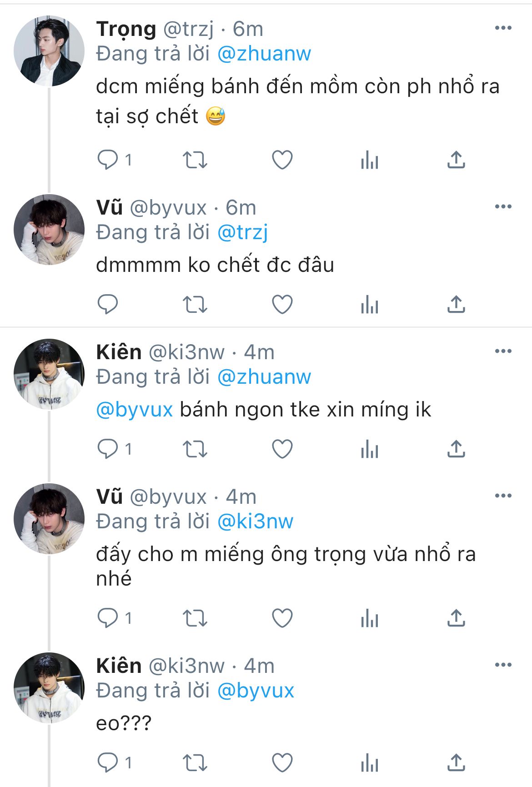The image size is (532, 787).
Task: Share Trọng's tweet via share icon
Action: point(456,160)
